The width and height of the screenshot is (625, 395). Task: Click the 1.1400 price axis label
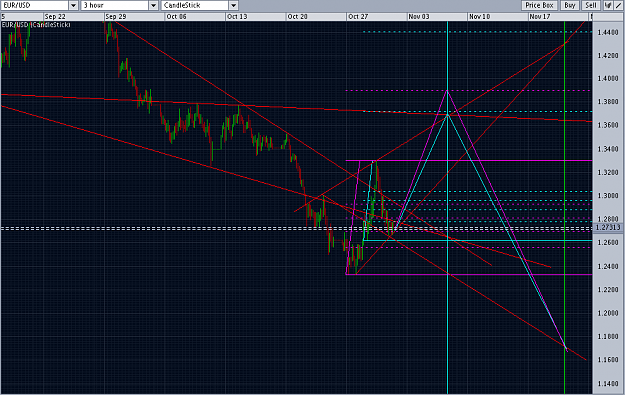[x=608, y=384]
